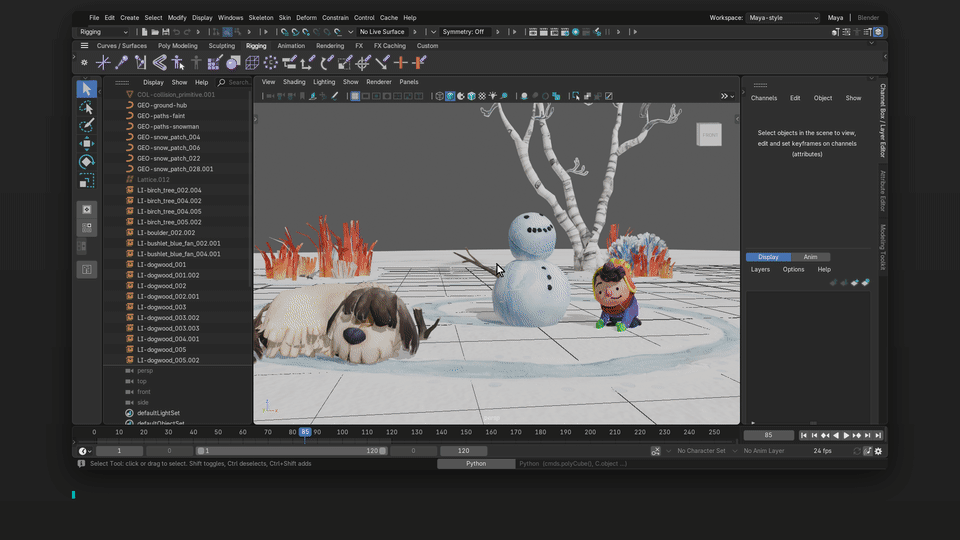Open the Rigging menu set dropdown

(x=103, y=32)
